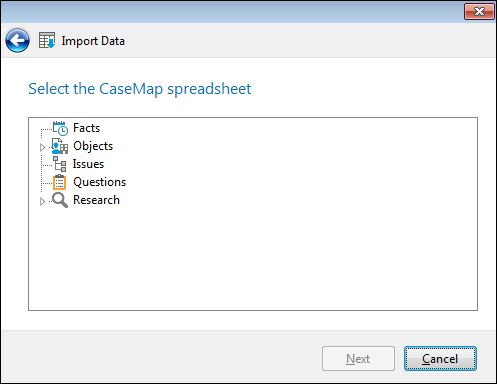Select the Research magnifying glass icon

(x=60, y=200)
